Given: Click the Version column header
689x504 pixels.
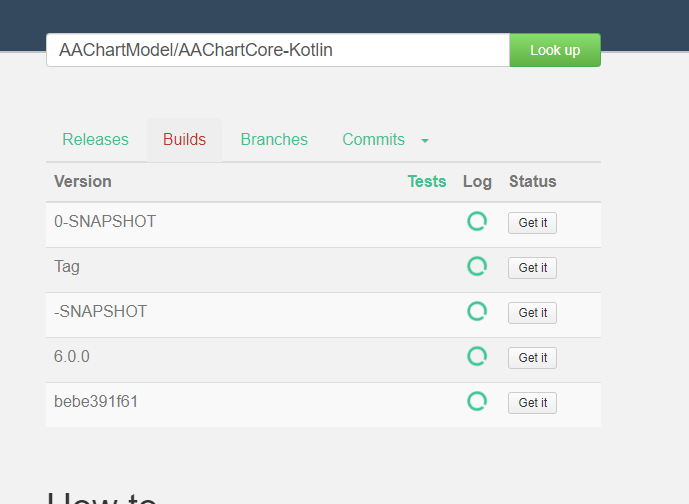Looking at the screenshot, I should (x=83, y=181).
